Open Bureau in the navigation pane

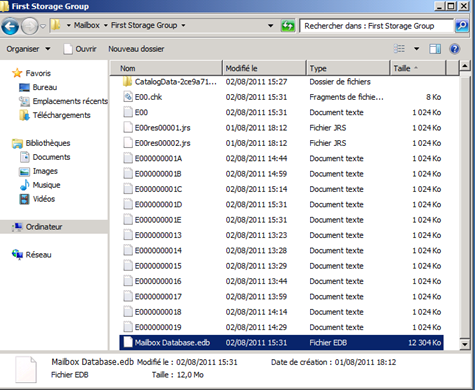point(45,87)
